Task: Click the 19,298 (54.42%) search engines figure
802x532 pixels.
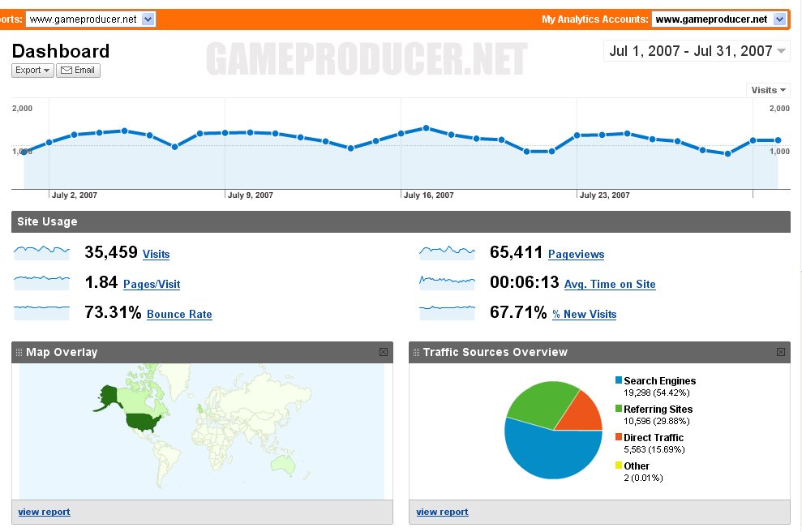Action: (x=656, y=393)
